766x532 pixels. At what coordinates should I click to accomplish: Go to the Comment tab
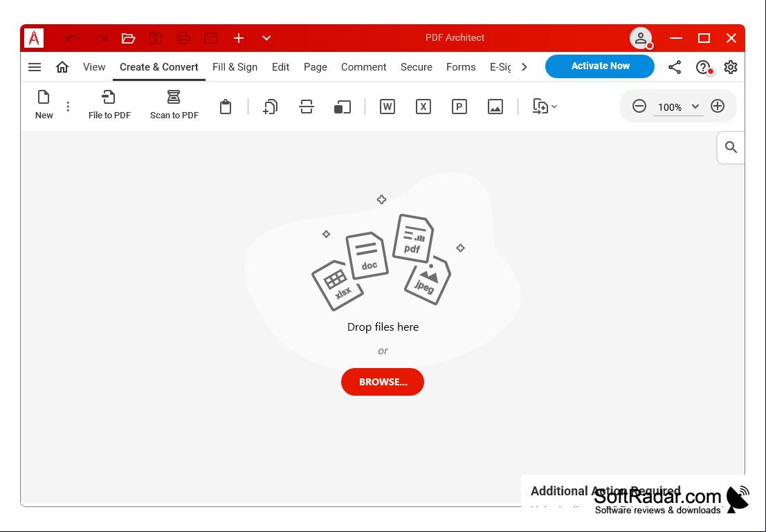pyautogui.click(x=363, y=67)
